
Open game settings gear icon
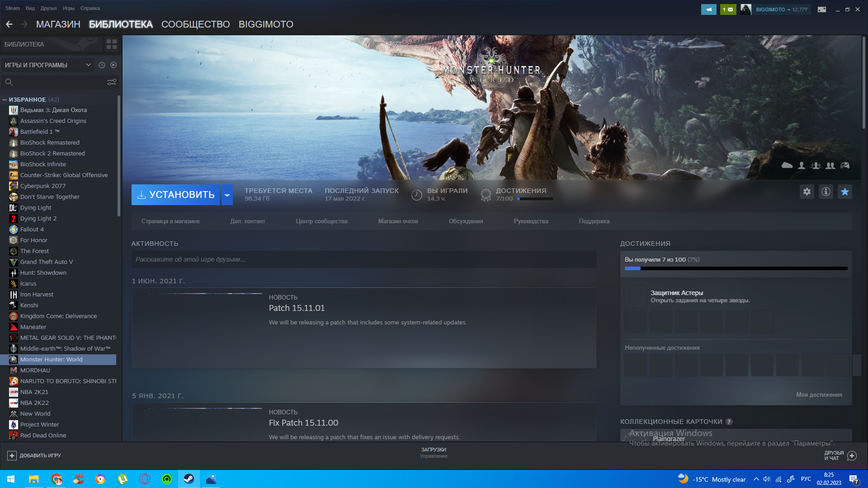(807, 192)
